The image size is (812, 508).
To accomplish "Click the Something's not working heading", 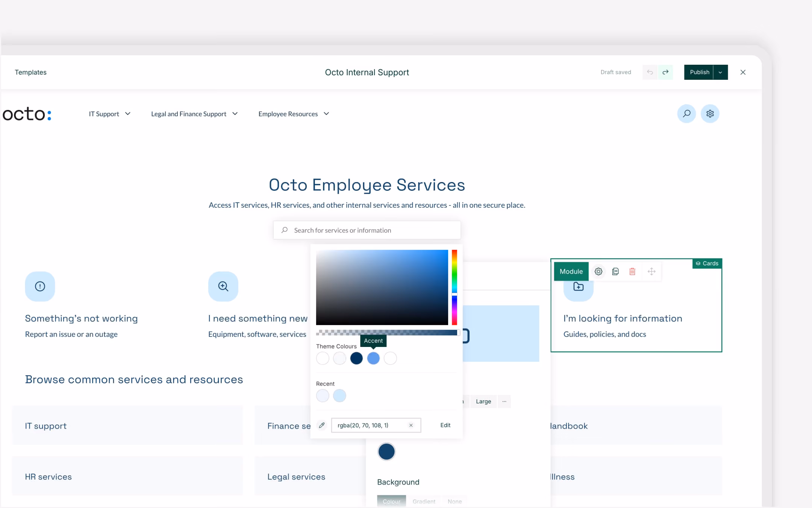I will [x=81, y=319].
